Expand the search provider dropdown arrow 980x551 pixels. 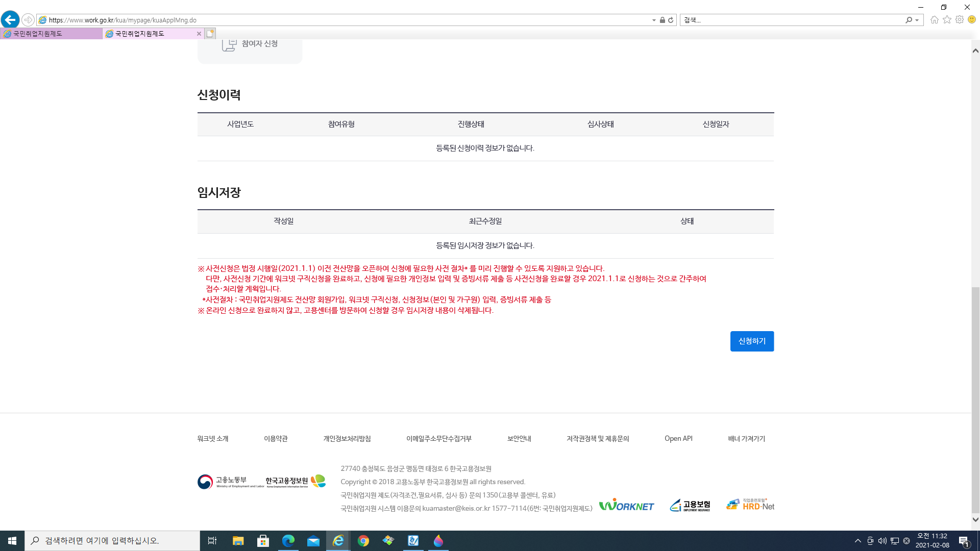point(917,20)
